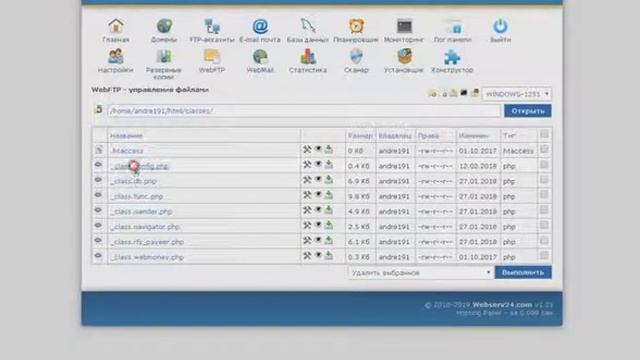The height and width of the screenshot is (360, 640).
Task: Open Настройки users icon
Action: 116,56
